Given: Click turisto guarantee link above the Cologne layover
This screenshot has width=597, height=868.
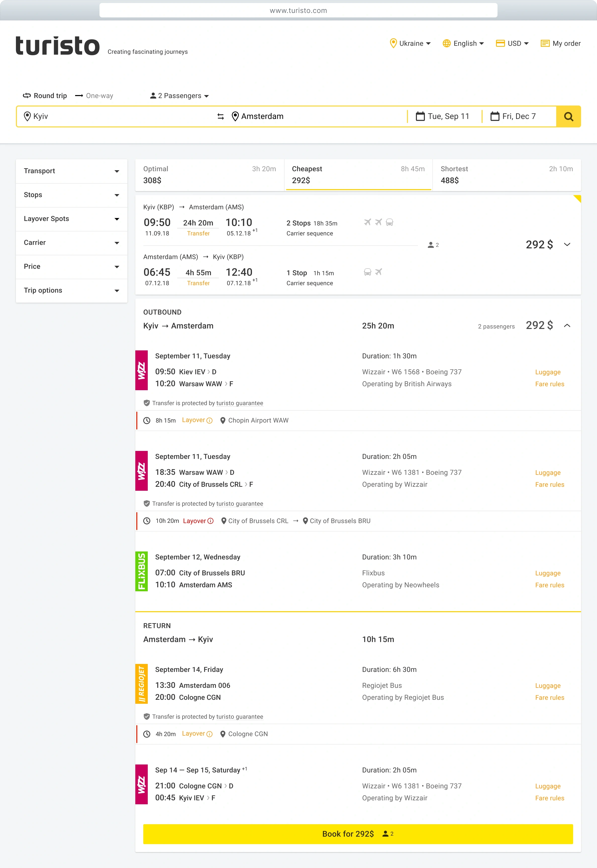Looking at the screenshot, I should coord(239,717).
